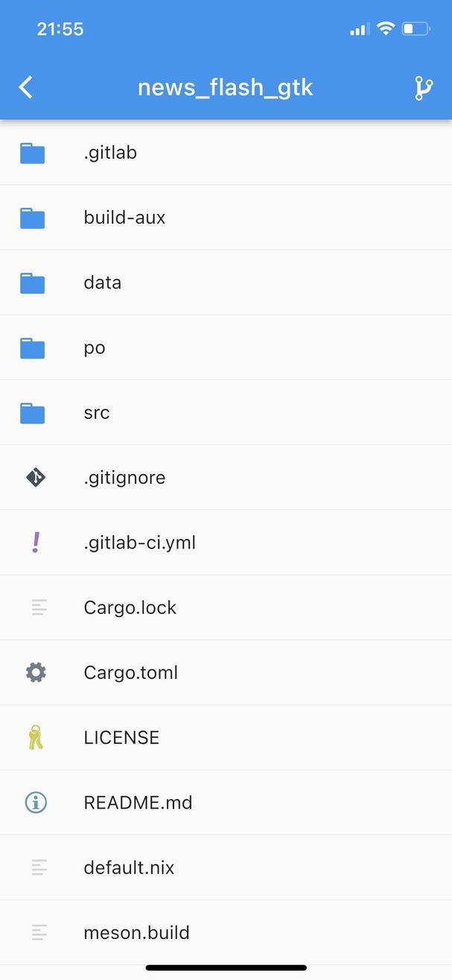Tap the keys icon beside LICENSE
This screenshot has width=452, height=980.
click(36, 737)
